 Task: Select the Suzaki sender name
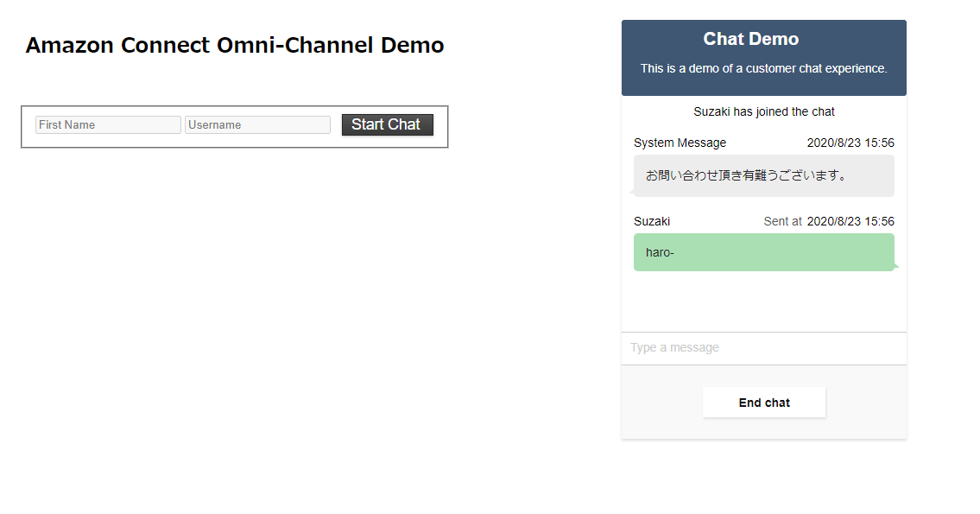point(652,221)
